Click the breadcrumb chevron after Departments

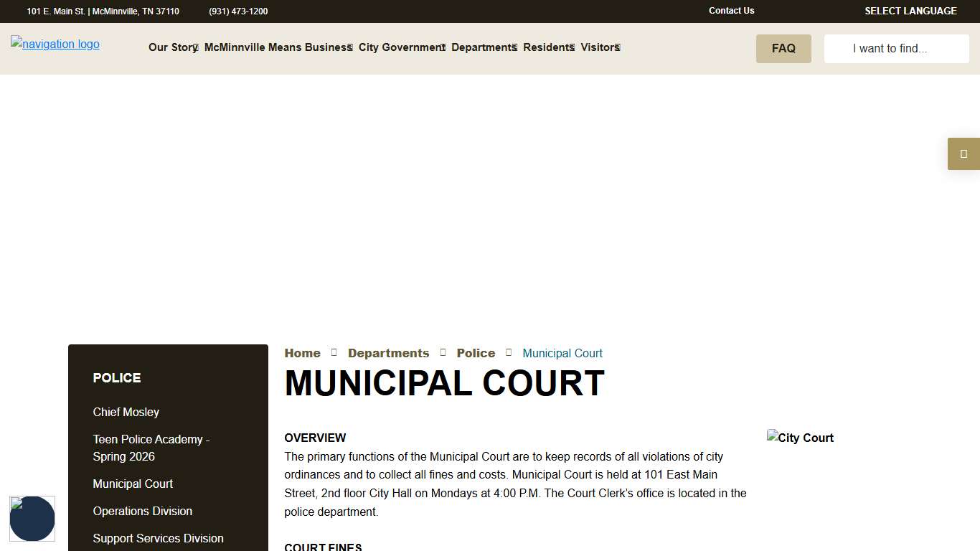click(x=443, y=352)
